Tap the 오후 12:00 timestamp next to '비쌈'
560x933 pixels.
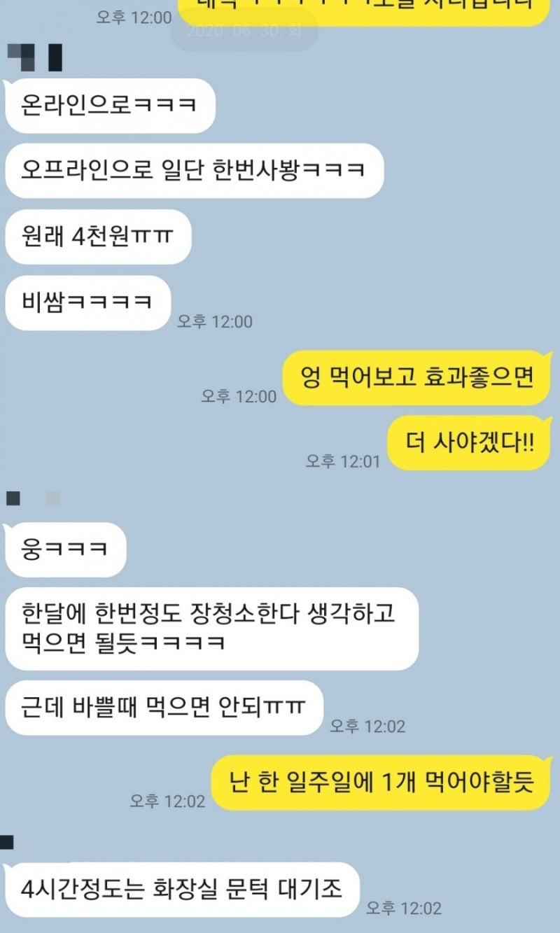point(215,322)
